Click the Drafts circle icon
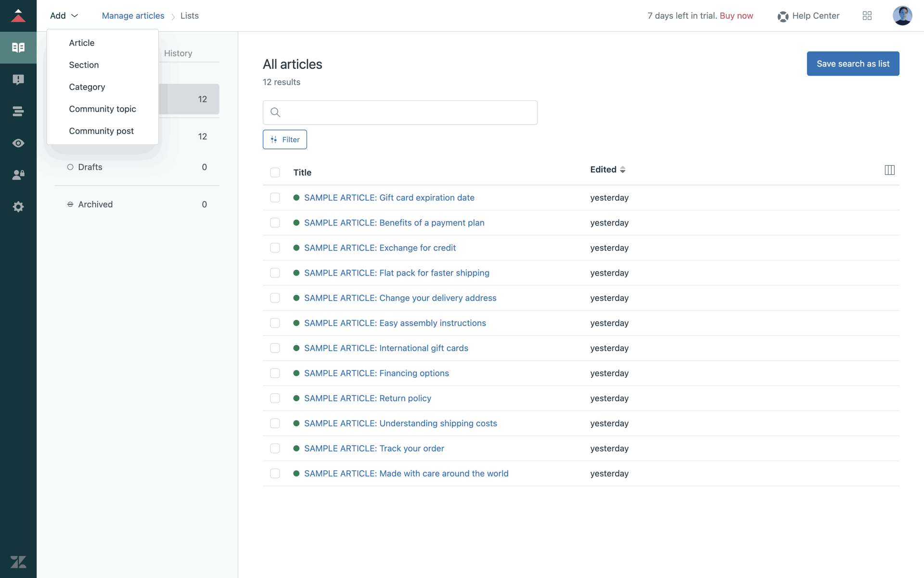The height and width of the screenshot is (578, 924). (70, 167)
